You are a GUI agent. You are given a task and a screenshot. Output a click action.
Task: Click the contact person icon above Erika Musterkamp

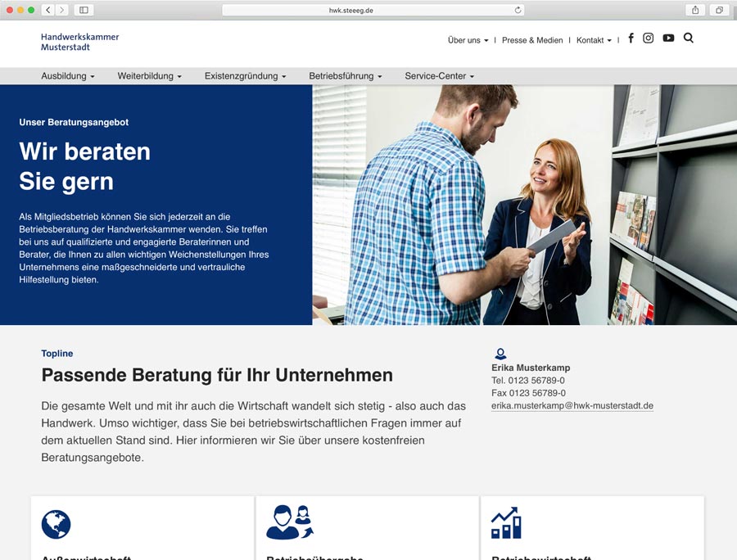tap(500, 354)
